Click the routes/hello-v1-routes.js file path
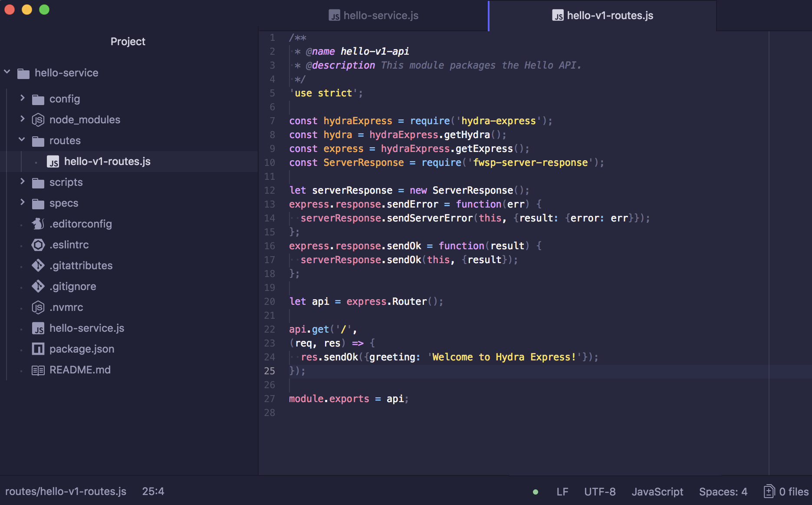812x505 pixels. click(66, 492)
